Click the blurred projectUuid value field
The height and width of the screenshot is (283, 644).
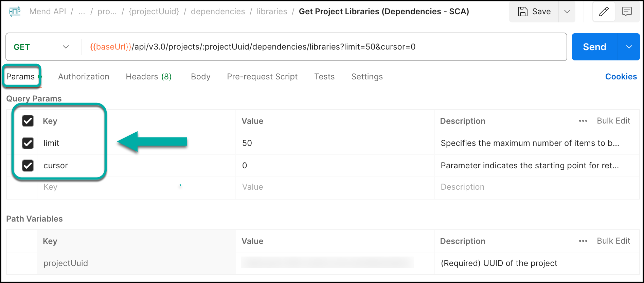click(x=327, y=263)
